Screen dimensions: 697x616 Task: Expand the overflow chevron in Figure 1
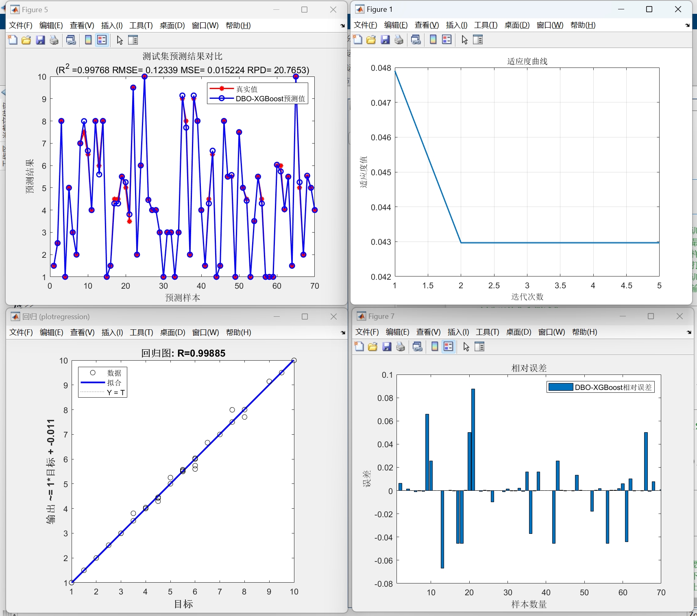(x=686, y=25)
